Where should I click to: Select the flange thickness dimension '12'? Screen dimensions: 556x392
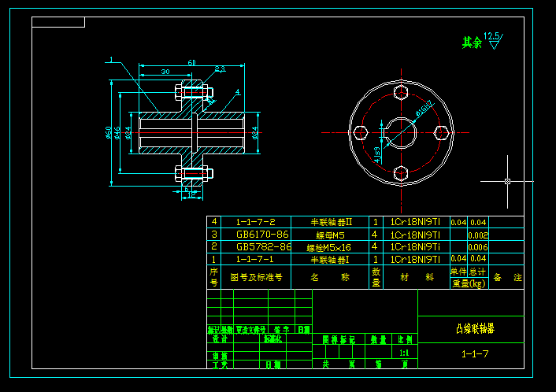(x=192, y=194)
